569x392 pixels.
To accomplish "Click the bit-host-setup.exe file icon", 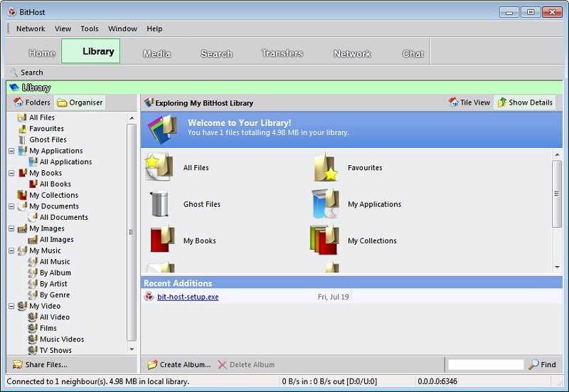I will [149, 297].
